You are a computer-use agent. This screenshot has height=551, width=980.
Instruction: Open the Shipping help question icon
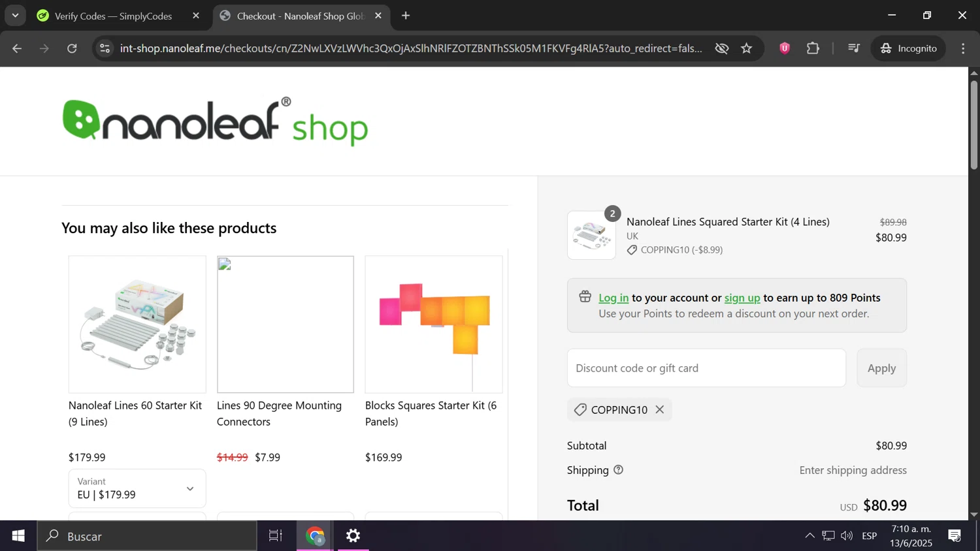click(618, 470)
